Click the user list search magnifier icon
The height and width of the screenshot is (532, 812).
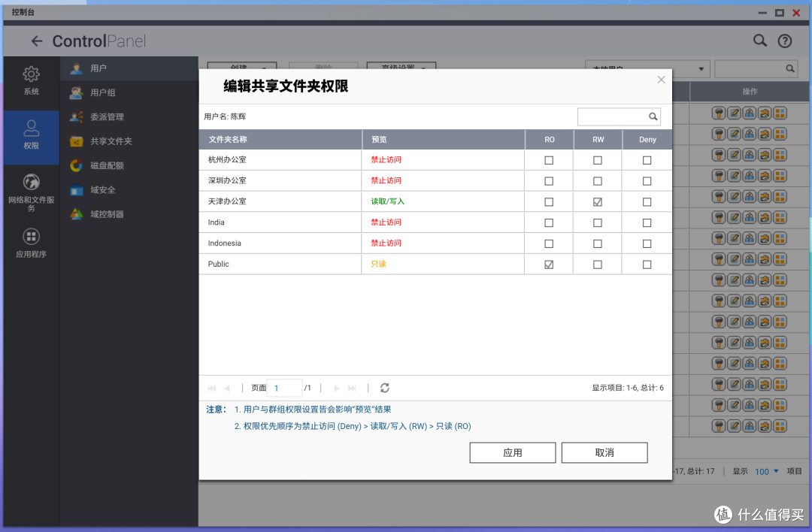pos(789,68)
